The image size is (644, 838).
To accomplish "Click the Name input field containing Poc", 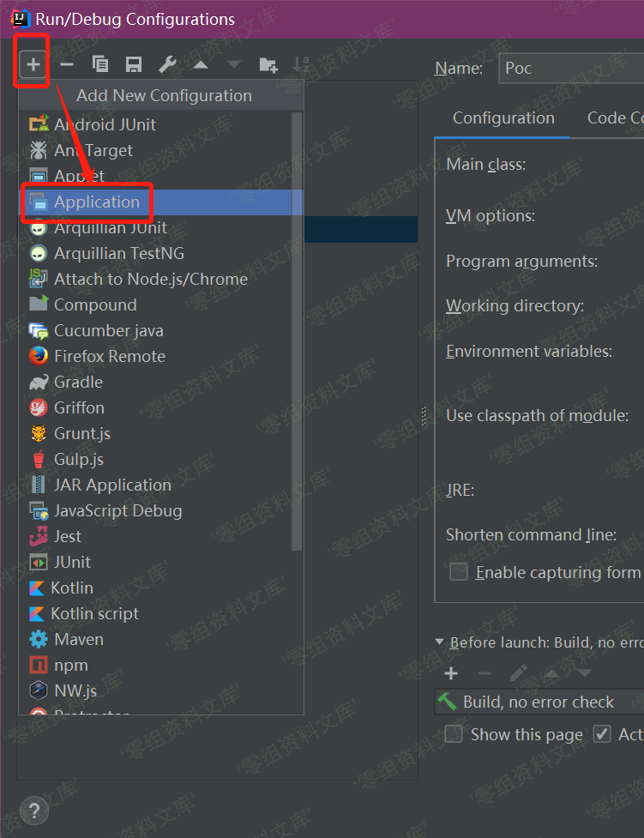I will 570,69.
